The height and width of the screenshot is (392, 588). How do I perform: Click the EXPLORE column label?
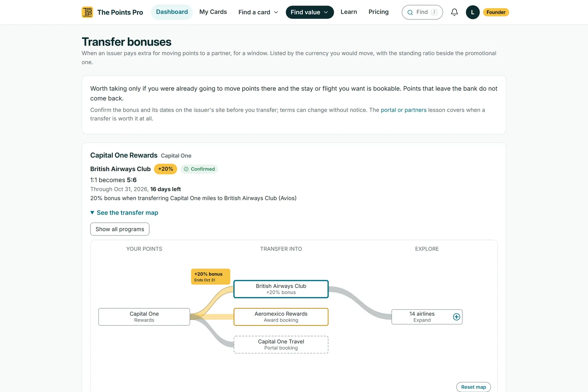pos(427,249)
